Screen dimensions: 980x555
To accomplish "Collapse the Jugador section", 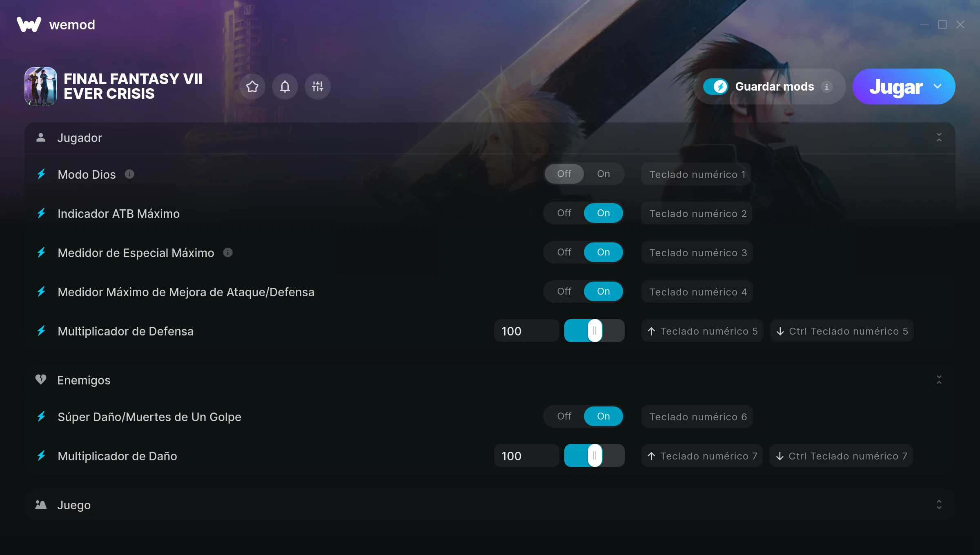I will click(x=939, y=138).
